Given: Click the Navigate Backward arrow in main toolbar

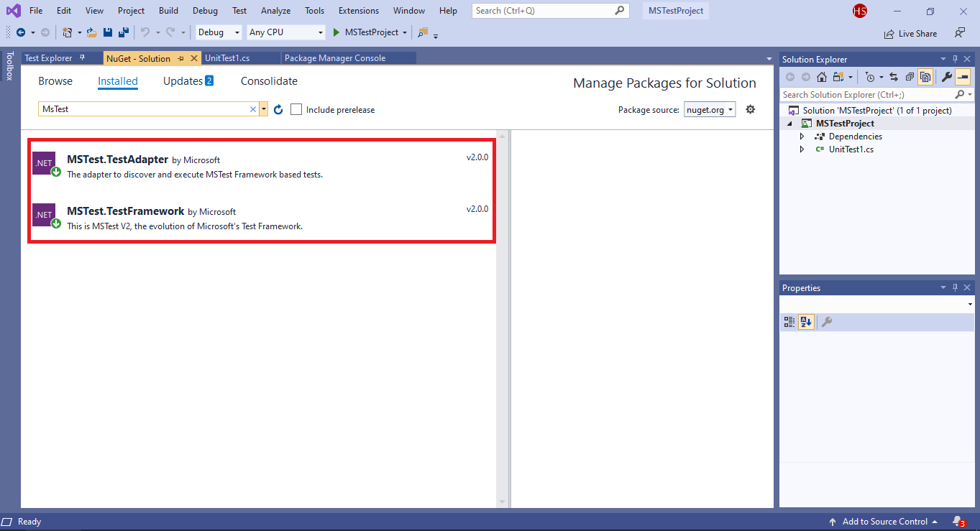Looking at the screenshot, I should (x=21, y=32).
